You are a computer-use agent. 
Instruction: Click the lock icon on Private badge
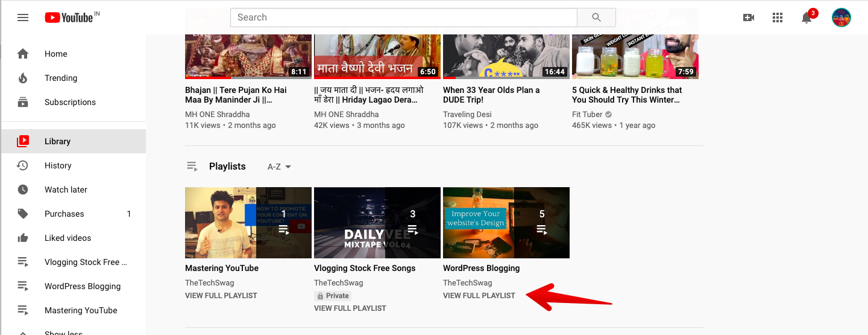coord(320,296)
